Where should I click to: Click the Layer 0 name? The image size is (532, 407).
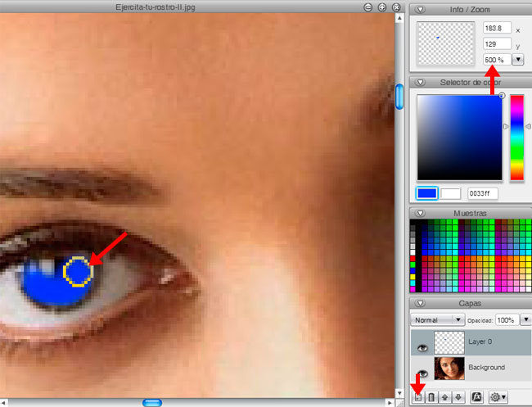coord(480,341)
